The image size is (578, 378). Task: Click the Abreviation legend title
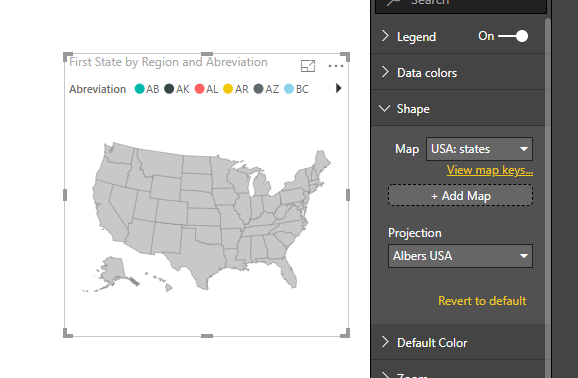point(98,89)
